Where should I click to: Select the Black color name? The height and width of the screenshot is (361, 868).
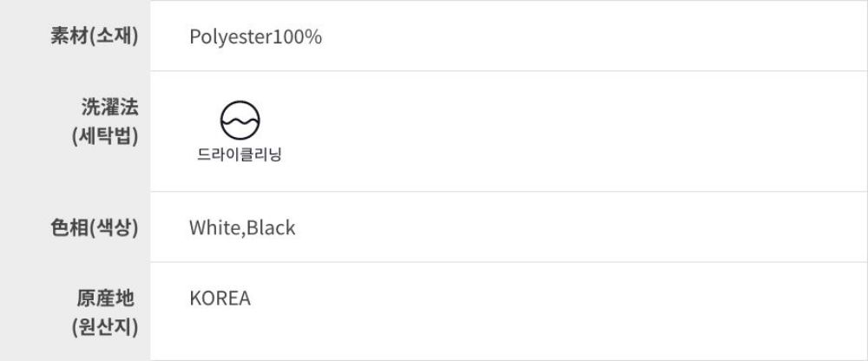click(272, 228)
